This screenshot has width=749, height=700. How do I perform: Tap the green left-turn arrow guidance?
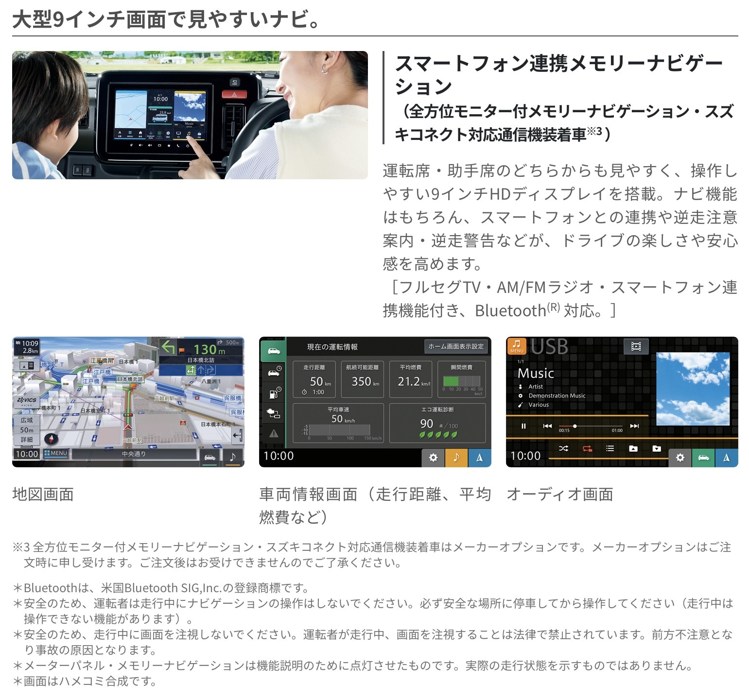click(169, 348)
